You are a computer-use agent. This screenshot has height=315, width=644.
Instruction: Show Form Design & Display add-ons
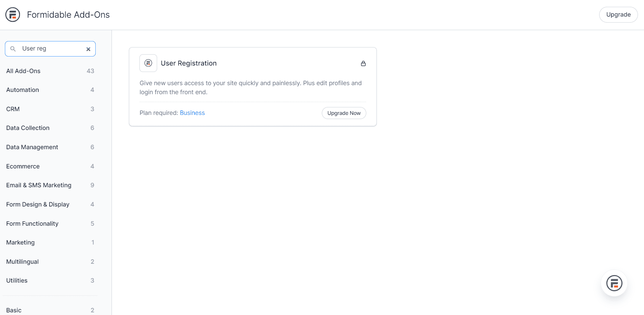coord(38,204)
